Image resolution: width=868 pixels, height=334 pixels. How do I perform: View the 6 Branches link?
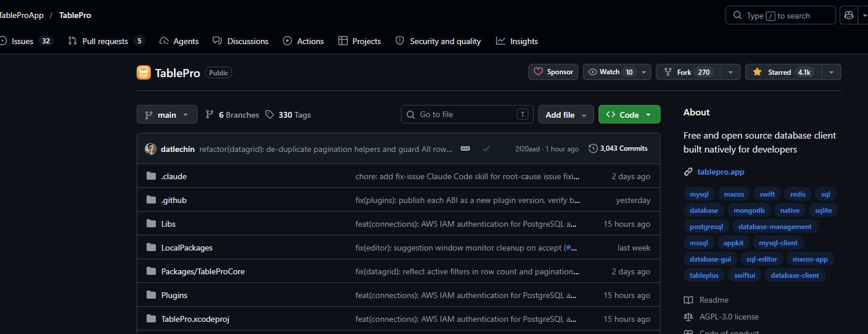click(232, 115)
